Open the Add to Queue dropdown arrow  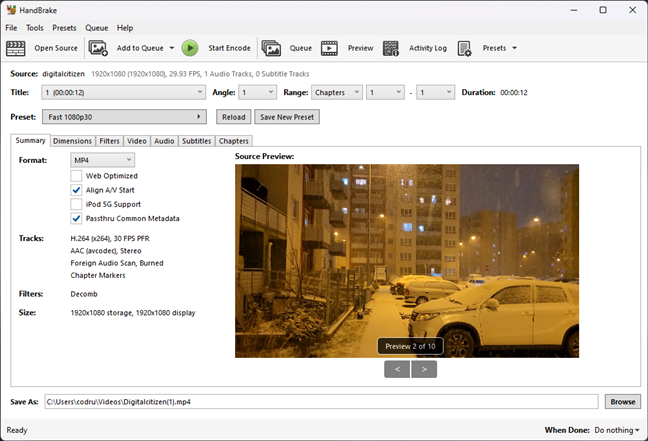point(172,48)
